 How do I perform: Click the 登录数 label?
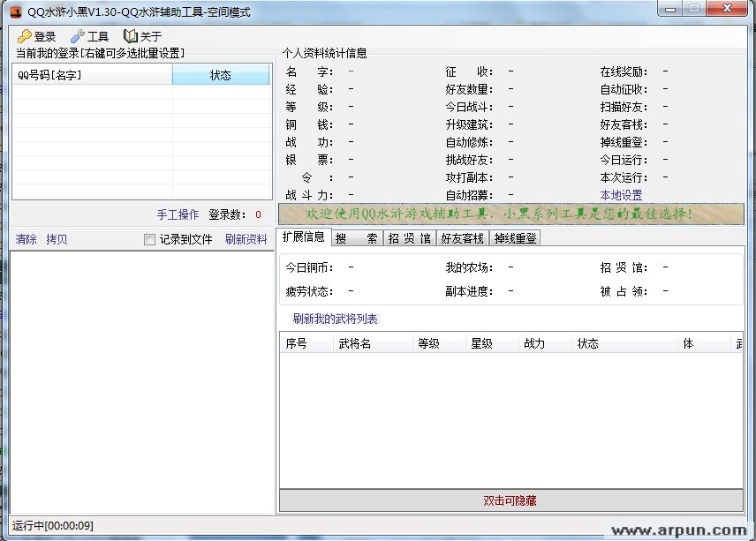point(227,214)
